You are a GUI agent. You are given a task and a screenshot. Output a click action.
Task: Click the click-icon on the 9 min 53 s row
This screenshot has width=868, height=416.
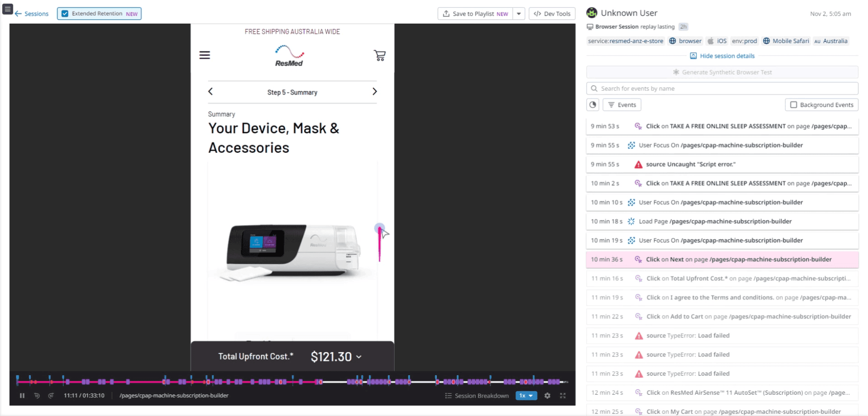[x=638, y=126]
